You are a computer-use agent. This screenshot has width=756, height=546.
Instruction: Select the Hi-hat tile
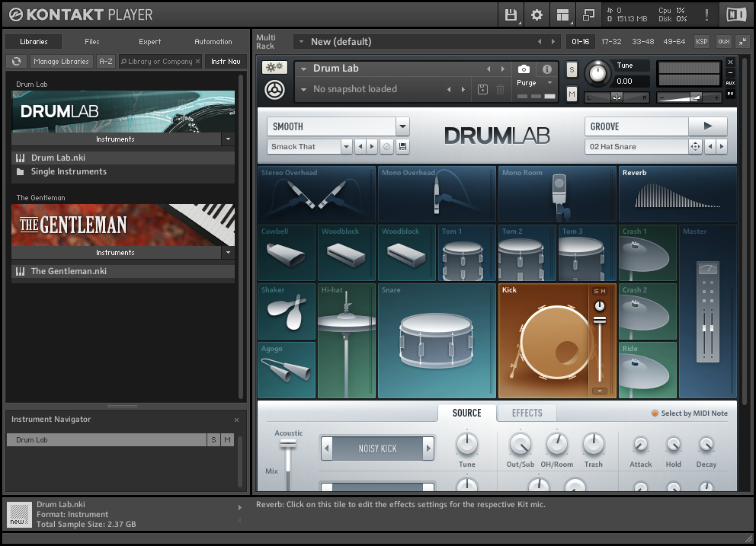pyautogui.click(x=346, y=340)
